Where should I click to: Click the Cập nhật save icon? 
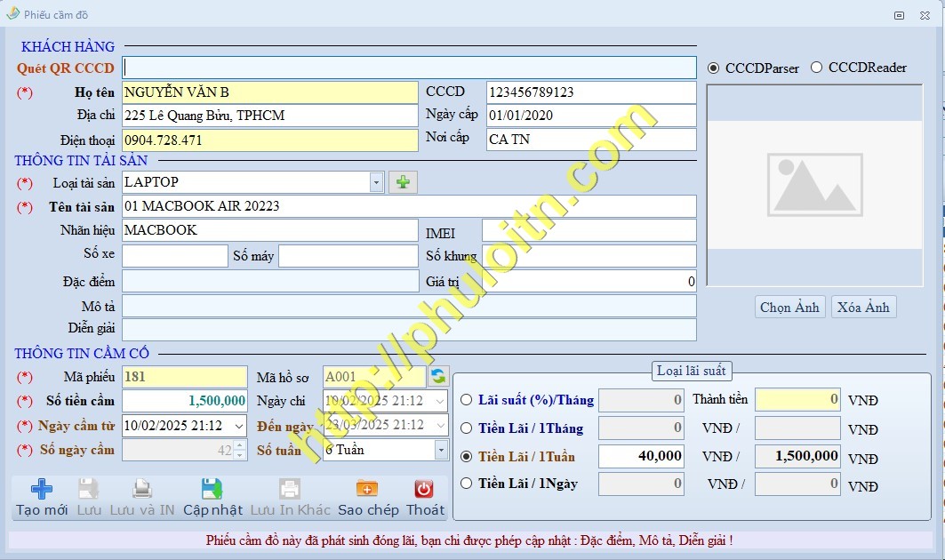coord(212,489)
